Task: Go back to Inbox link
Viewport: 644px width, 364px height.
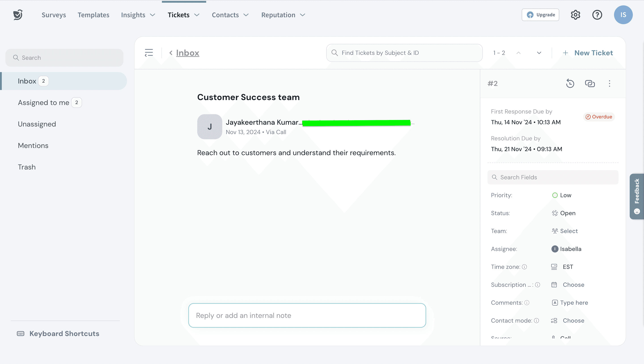Action: coord(188,53)
